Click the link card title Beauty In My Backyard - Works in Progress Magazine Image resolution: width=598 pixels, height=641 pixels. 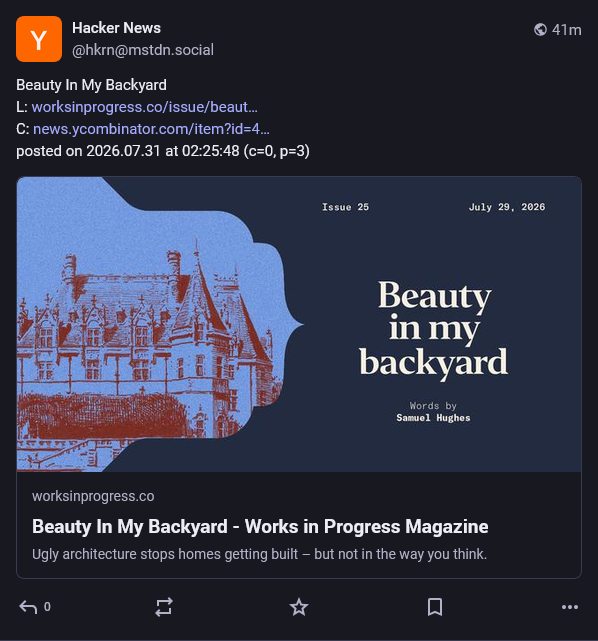(260, 527)
